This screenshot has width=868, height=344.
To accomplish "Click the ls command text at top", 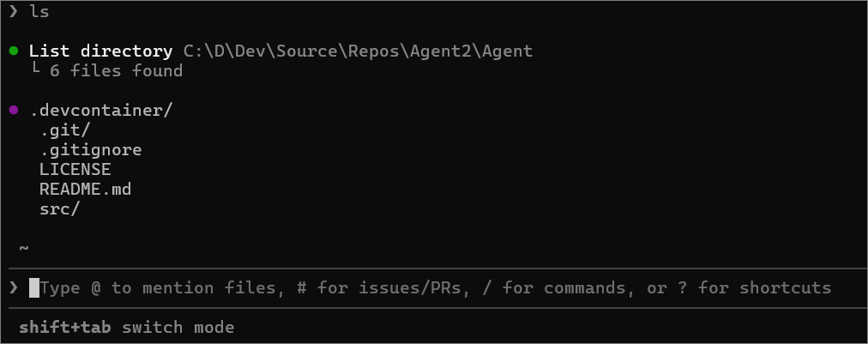I will click(39, 12).
